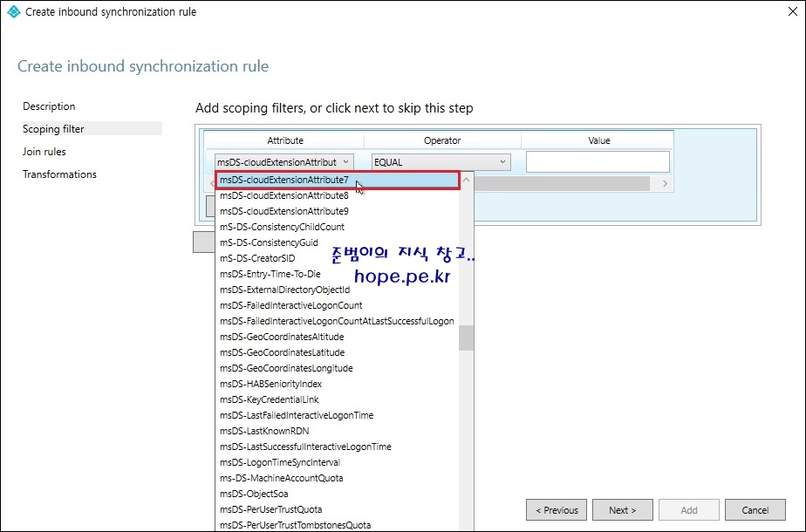Viewport: 806px width, 532px height.
Task: Open the Transformations step
Action: click(59, 174)
